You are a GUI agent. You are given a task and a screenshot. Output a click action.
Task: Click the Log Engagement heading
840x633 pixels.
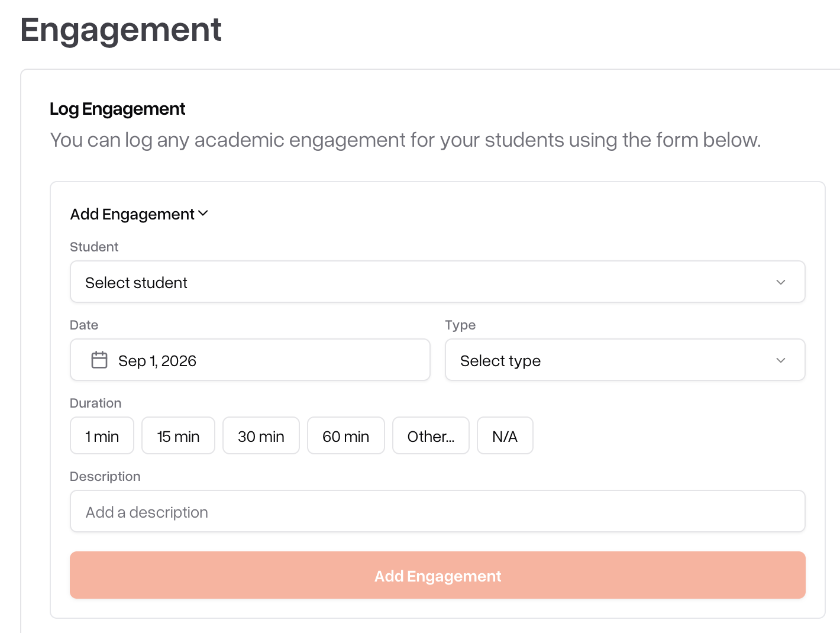click(118, 109)
